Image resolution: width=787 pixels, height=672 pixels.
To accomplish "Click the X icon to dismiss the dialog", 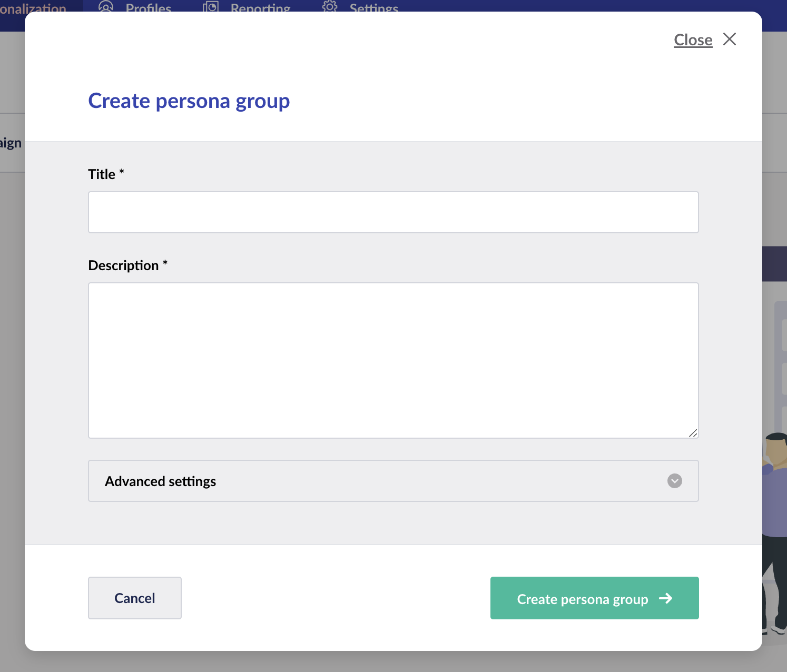I will click(730, 39).
